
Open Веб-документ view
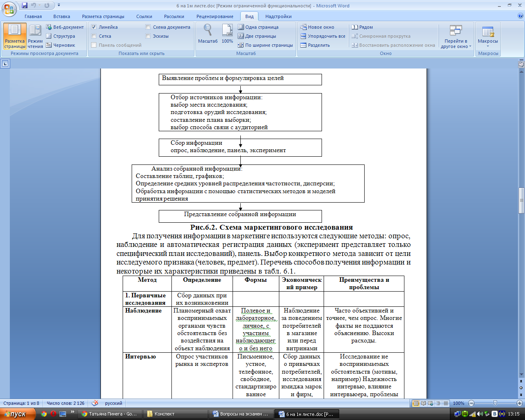click(65, 27)
